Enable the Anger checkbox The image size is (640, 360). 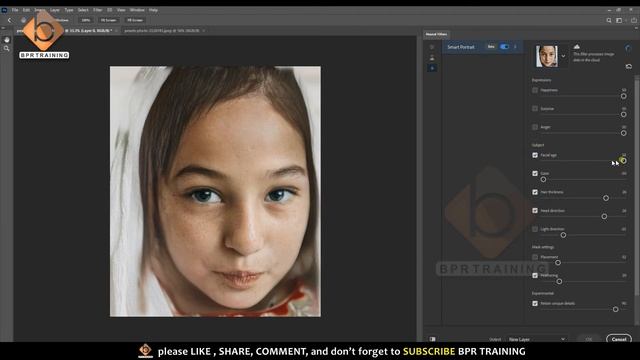[x=535, y=127]
